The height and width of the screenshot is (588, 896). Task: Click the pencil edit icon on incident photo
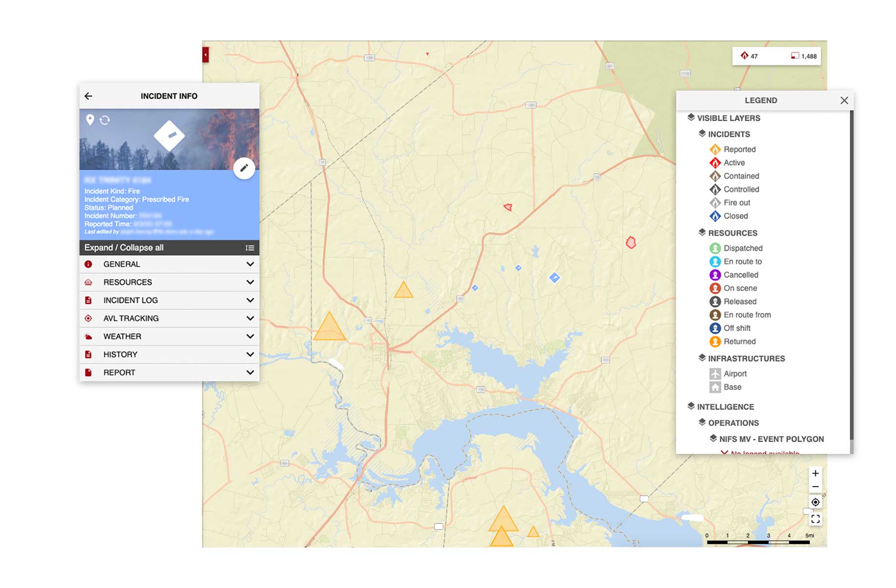click(x=244, y=168)
